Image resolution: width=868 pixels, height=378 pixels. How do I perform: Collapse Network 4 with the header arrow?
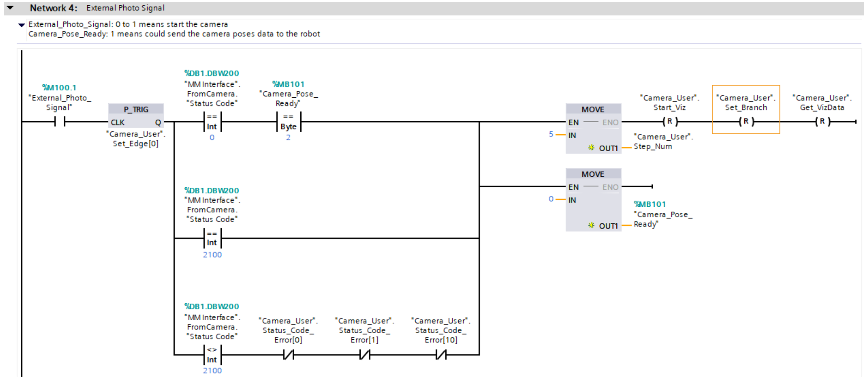click(10, 8)
